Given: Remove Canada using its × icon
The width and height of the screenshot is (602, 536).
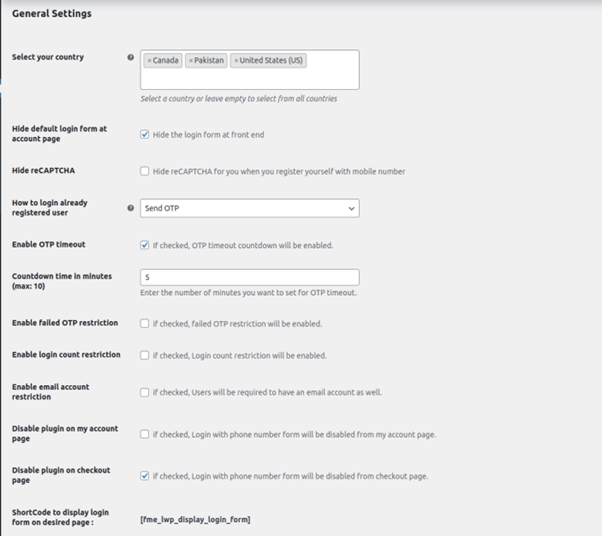Looking at the screenshot, I should point(150,61).
